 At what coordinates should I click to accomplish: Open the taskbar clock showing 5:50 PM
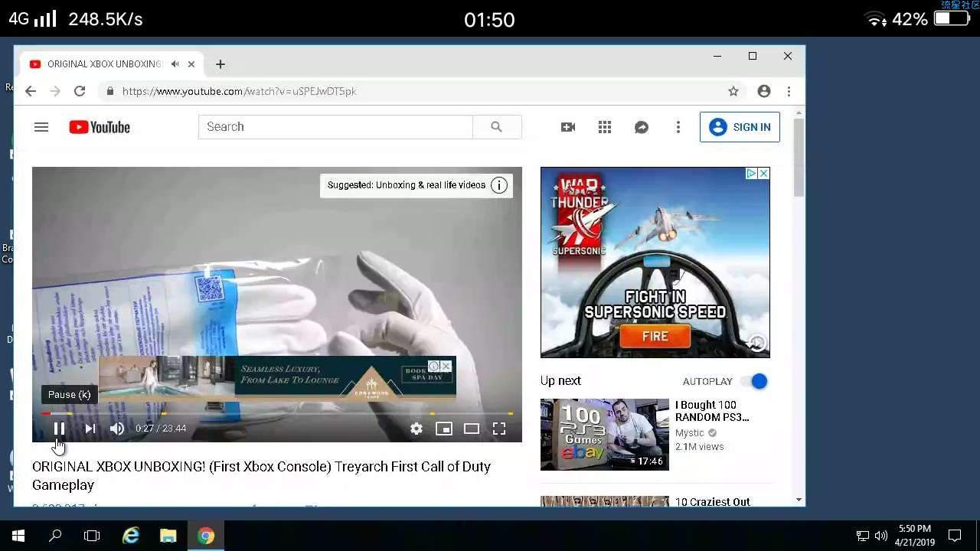914,535
